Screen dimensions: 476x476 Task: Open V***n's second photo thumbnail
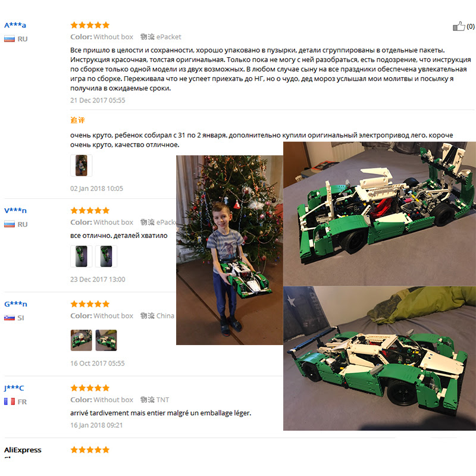click(x=106, y=256)
